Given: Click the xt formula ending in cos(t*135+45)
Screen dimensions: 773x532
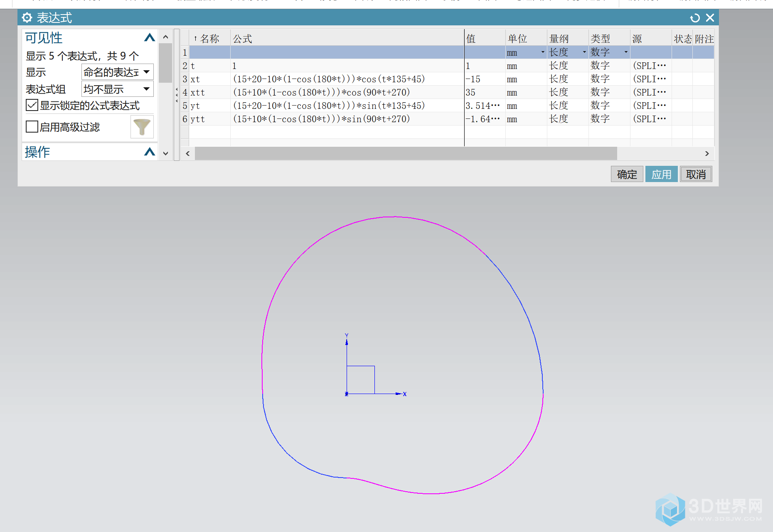Looking at the screenshot, I should pos(329,79).
